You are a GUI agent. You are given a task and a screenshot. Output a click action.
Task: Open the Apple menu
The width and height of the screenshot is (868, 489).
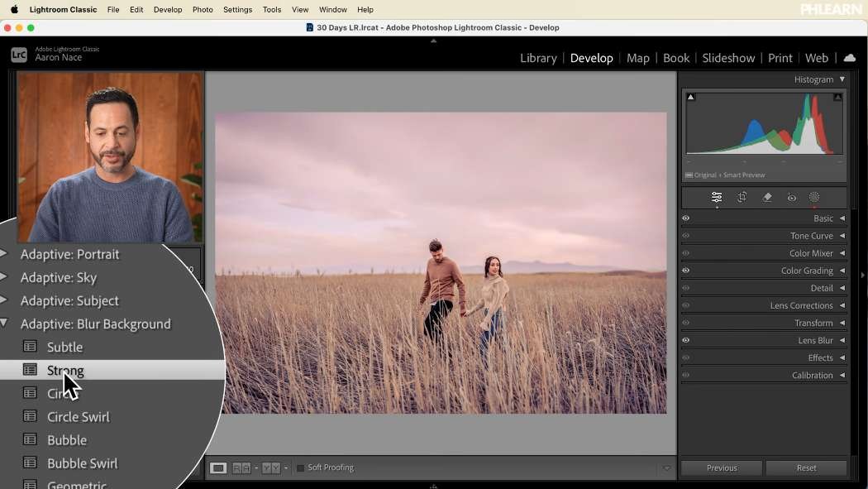(x=14, y=9)
